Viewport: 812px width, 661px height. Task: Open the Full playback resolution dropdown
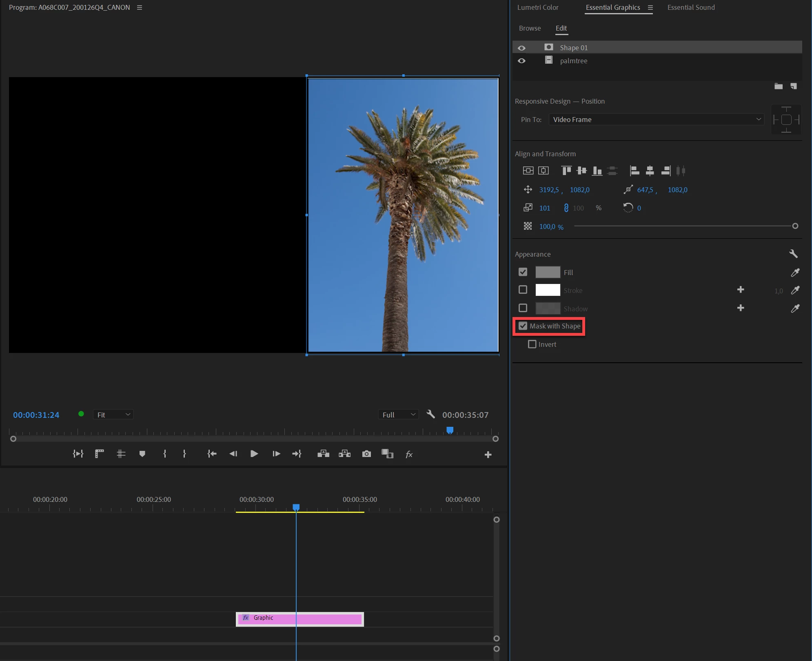[398, 415]
